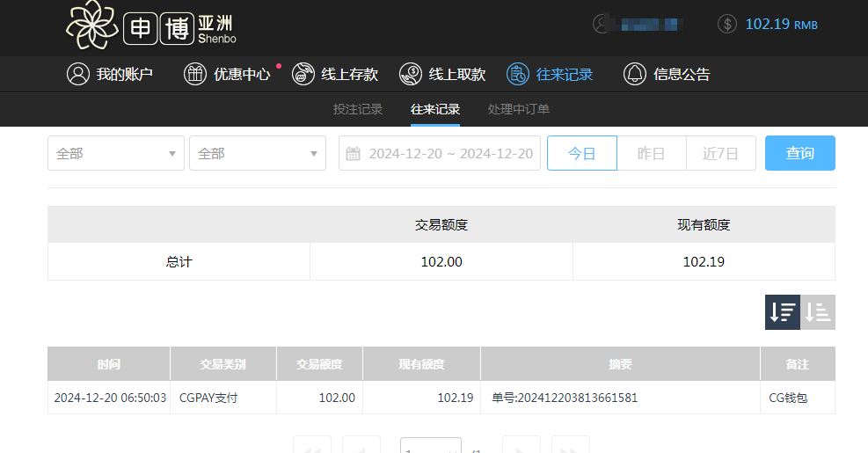The image size is (868, 453).
Task: Open 优惠中心 gift icon
Action: pos(194,75)
